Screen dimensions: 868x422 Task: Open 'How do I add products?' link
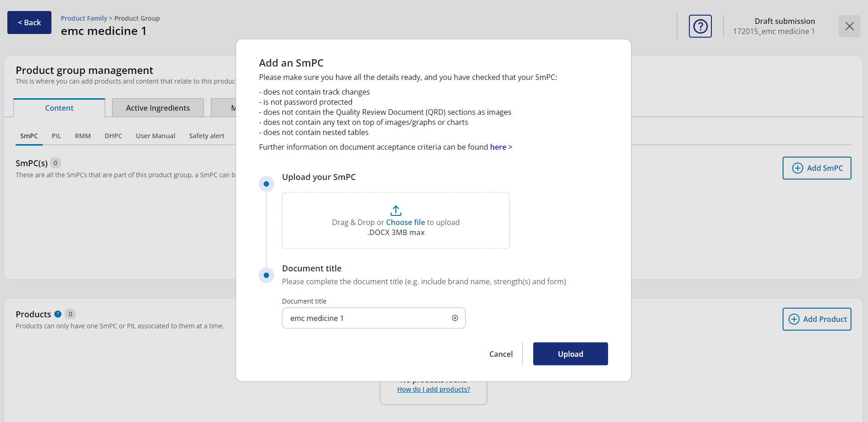pyautogui.click(x=434, y=389)
